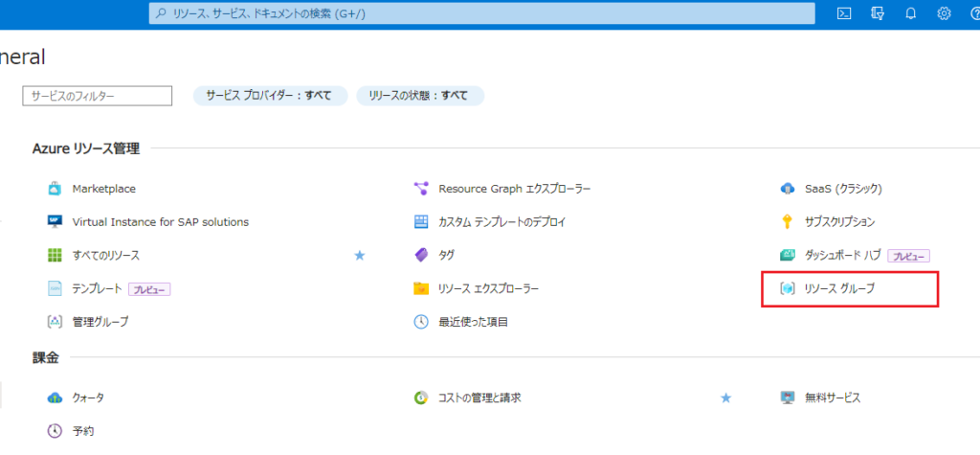Screen dimensions: 980x455
Task: Click the プレビュー badge next to テンプレート
Action: 149,289
